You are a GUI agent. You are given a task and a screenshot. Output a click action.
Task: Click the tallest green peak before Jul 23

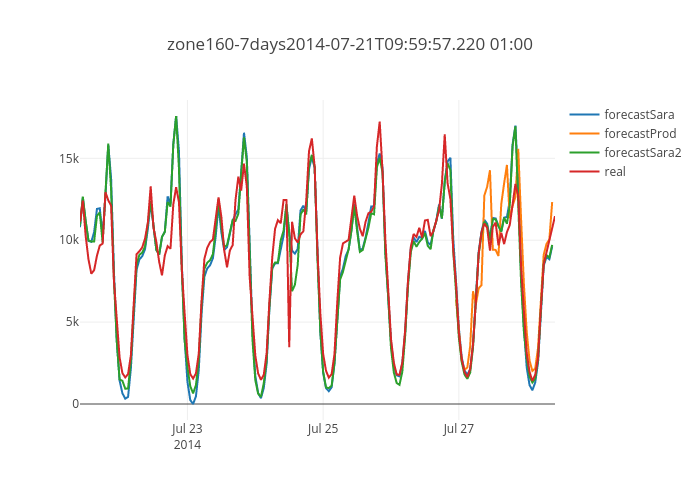pos(176,117)
